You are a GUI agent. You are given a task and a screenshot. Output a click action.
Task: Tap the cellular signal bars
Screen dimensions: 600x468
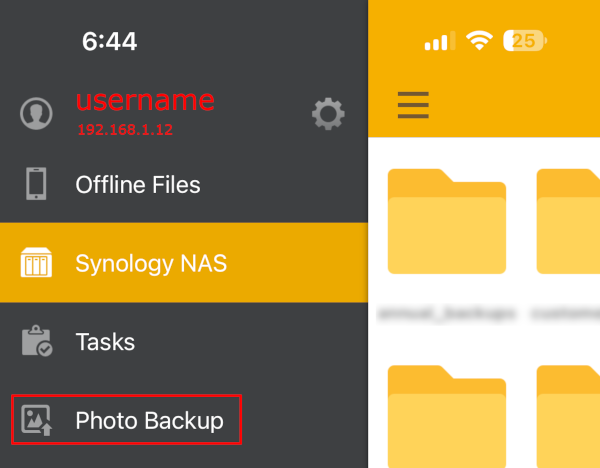[439, 42]
